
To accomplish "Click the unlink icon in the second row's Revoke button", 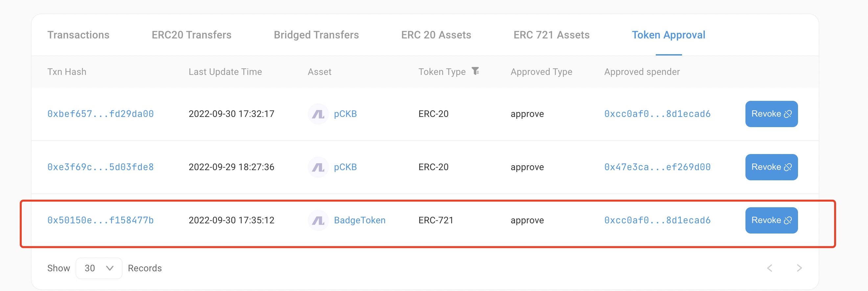I will 788,167.
